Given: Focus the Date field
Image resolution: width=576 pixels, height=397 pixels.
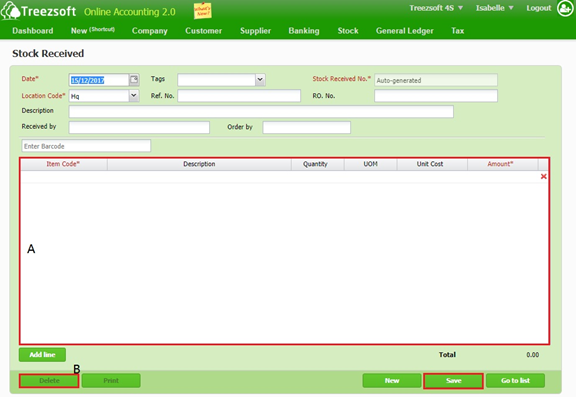Looking at the screenshot, I should (98, 80).
